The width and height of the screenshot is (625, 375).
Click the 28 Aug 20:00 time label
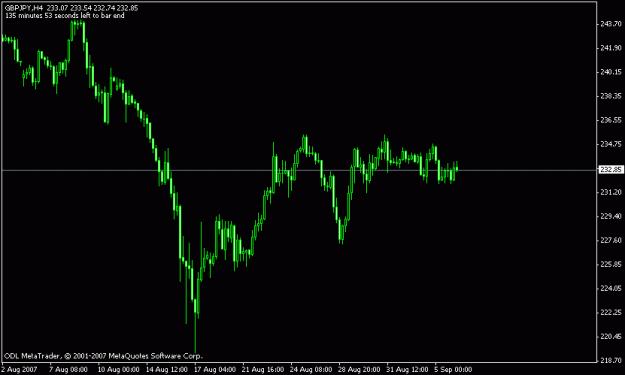[x=359, y=369]
